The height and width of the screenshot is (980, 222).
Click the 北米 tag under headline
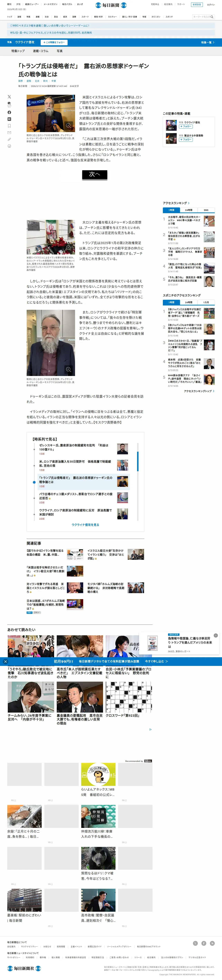[37, 81]
